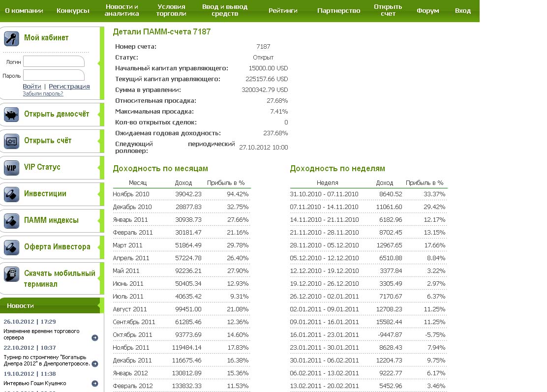
Task: Open news item Изменение времени торгового сервера
Action: (41, 334)
